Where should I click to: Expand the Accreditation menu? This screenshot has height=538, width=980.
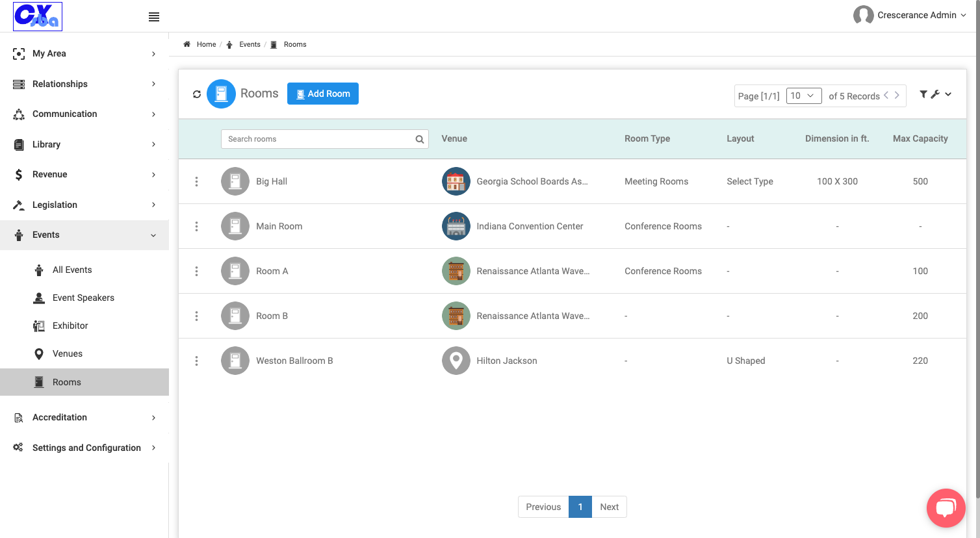(x=84, y=417)
